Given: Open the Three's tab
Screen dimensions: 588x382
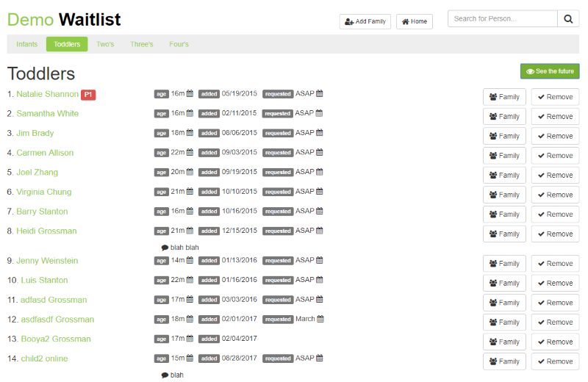Looking at the screenshot, I should [142, 44].
